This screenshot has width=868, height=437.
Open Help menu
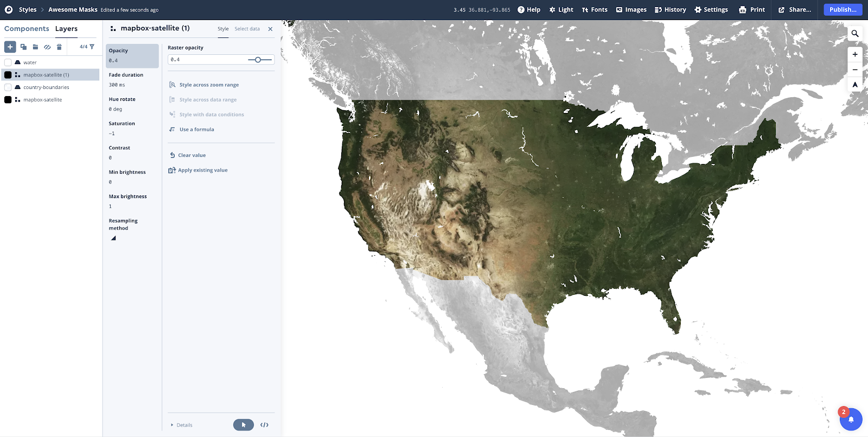[x=529, y=10]
